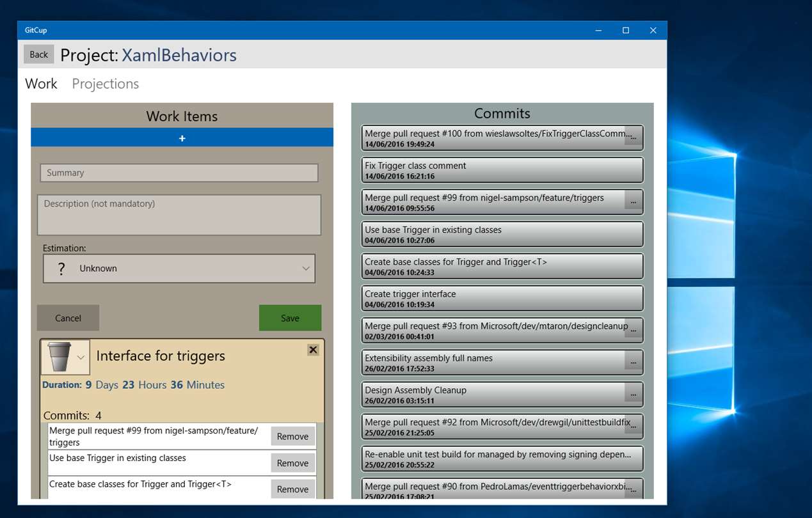Select the Fix Trigger class comment commit
The width and height of the screenshot is (812, 518).
502,170
